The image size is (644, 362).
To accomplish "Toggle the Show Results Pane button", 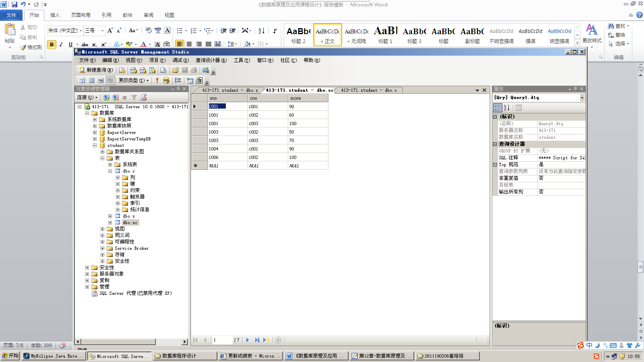I will [110, 80].
